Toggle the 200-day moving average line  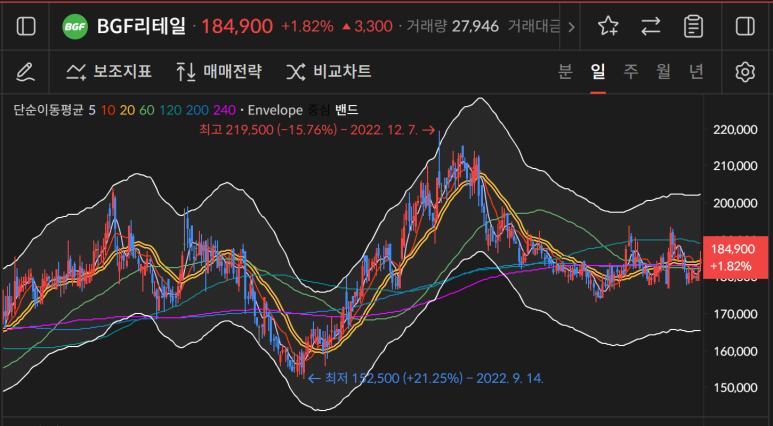[196, 110]
